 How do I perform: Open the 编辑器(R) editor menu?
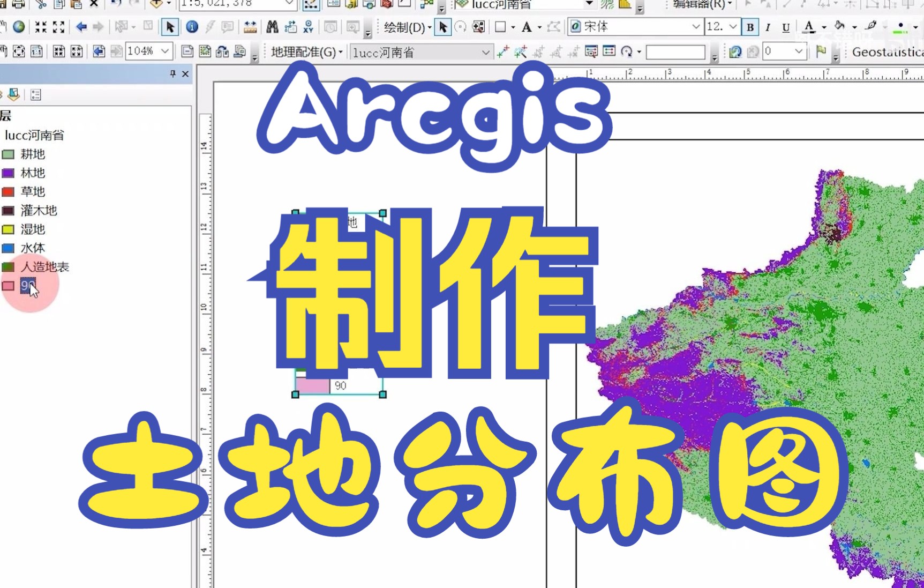(x=702, y=4)
